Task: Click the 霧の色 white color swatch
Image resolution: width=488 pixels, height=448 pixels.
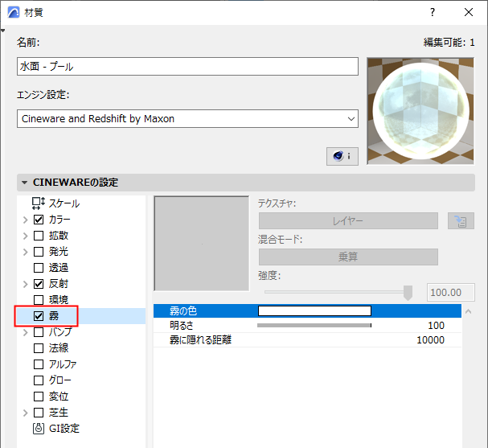Action: 314,310
